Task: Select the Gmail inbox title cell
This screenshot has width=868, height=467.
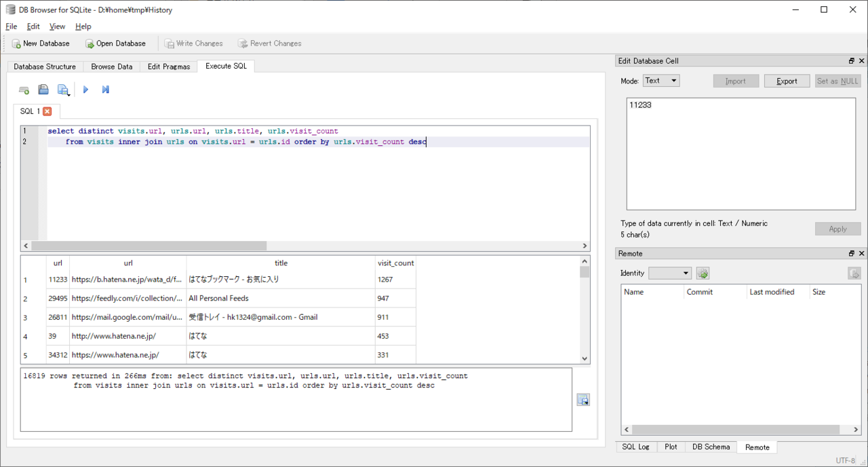Action: [x=281, y=318]
